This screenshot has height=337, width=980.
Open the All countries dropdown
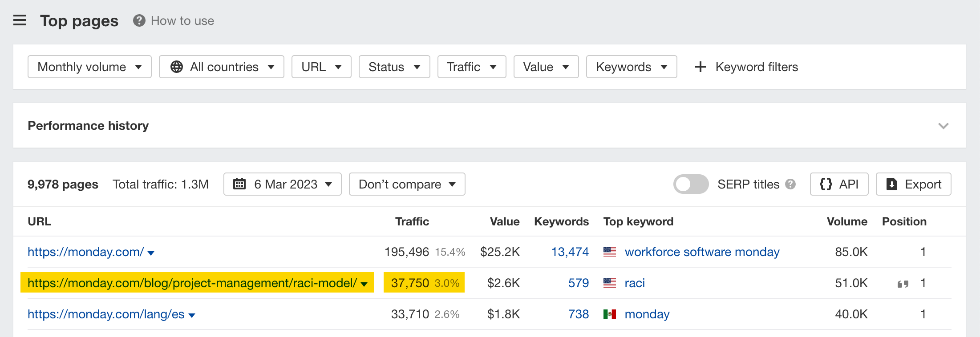(x=222, y=67)
